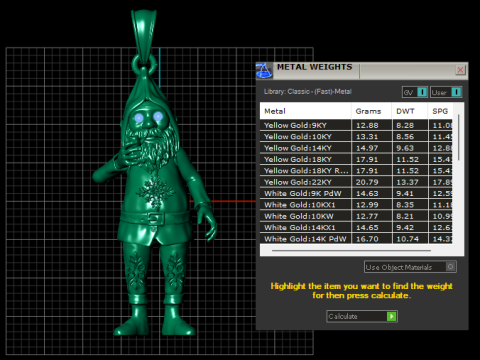Click the vertical scrollbar of metal list
This screenshot has width=480, height=360.
coord(459,137)
